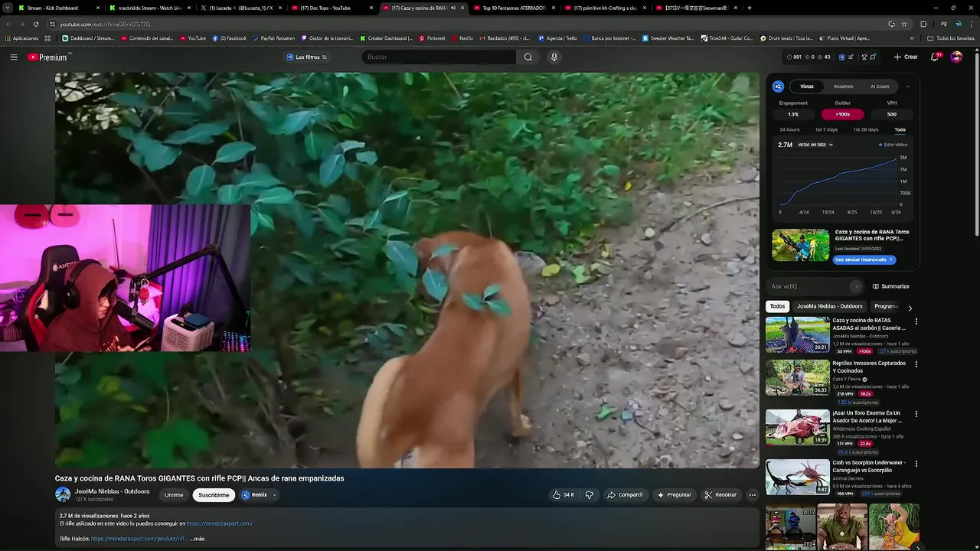
Task: Show more filter chips with right arrow
Action: coord(910,307)
